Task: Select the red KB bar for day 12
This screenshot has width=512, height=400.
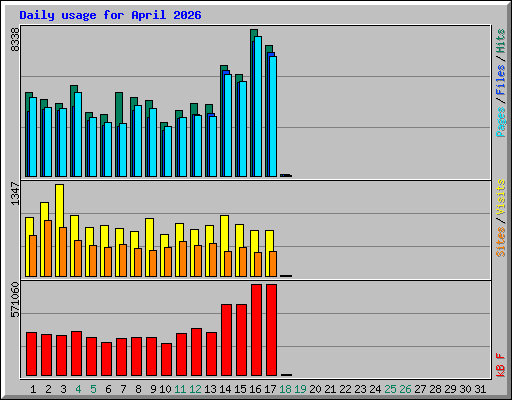Action: click(x=196, y=352)
